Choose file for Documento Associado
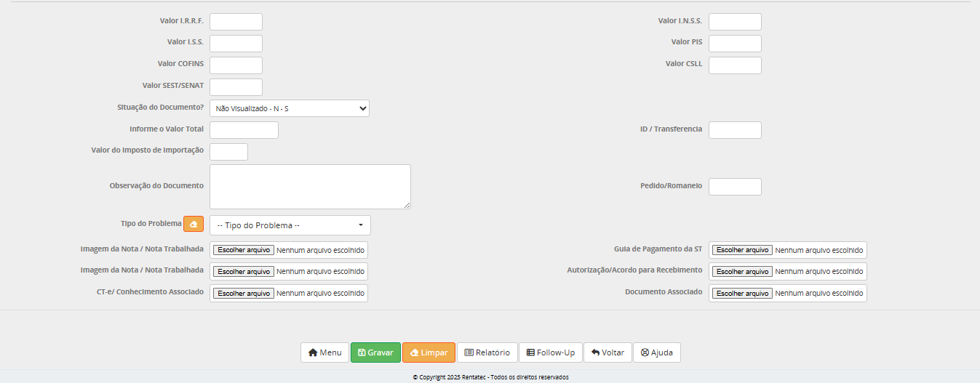Viewport: 980px width, 383px height. pos(741,293)
